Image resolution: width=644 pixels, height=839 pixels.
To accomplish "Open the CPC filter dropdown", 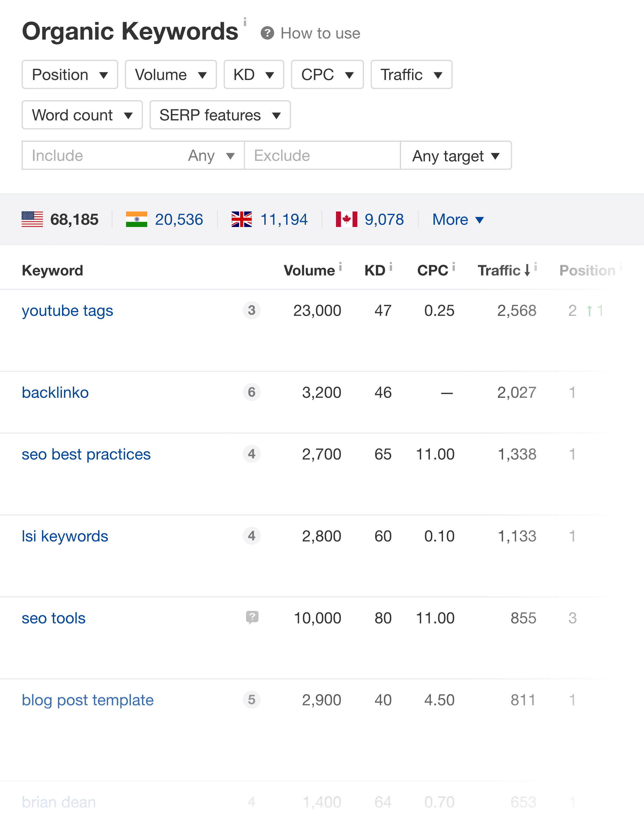I will [x=327, y=75].
